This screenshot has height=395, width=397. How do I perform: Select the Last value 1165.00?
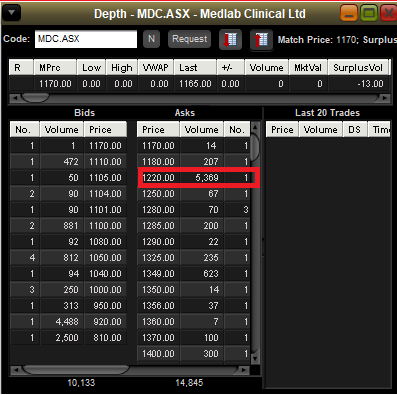pos(195,84)
